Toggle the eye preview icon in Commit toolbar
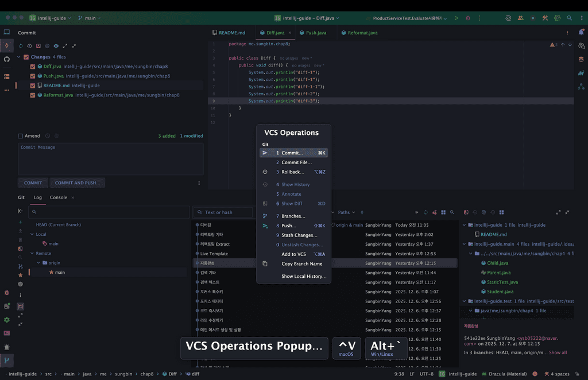 (56, 46)
